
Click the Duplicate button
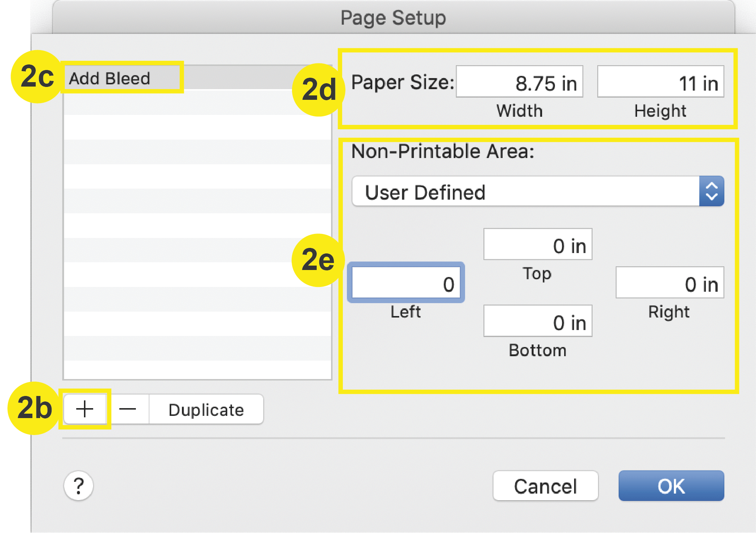click(x=205, y=409)
